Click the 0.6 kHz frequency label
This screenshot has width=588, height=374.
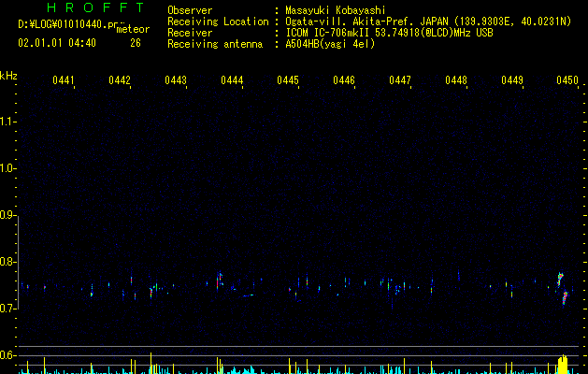7,355
